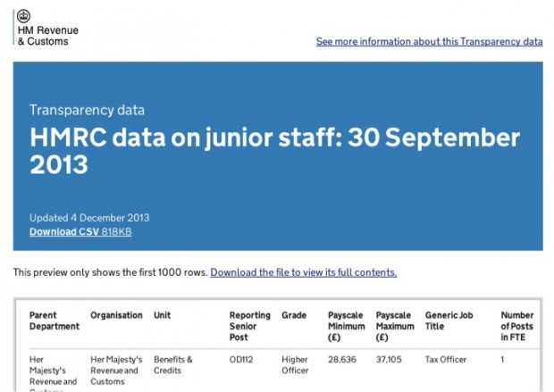This screenshot has width=554, height=392.
Task: Click the 'Unit' column header
Action: pos(162,315)
